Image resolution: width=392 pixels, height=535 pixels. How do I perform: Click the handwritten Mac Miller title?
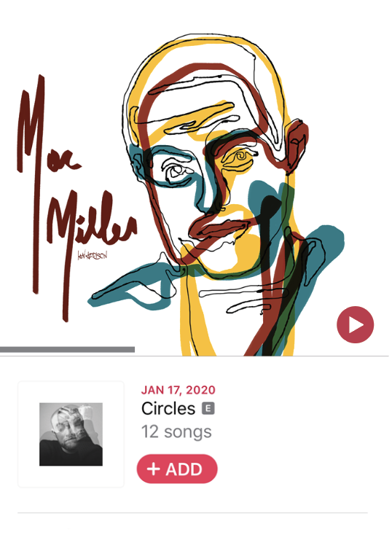coord(77,198)
